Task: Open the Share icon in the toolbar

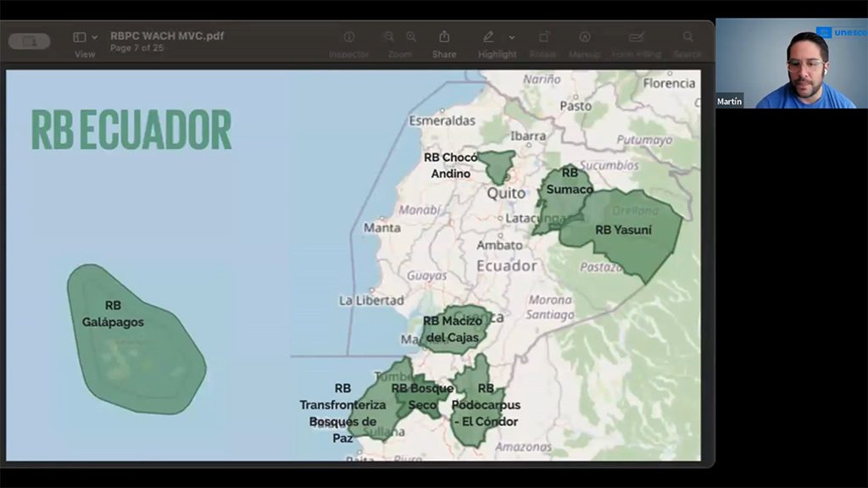Action: click(444, 36)
